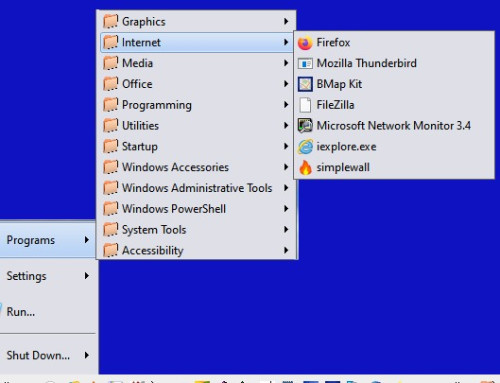Select the Utilities label text
Viewport: 500px width, 383px height.
tap(140, 125)
